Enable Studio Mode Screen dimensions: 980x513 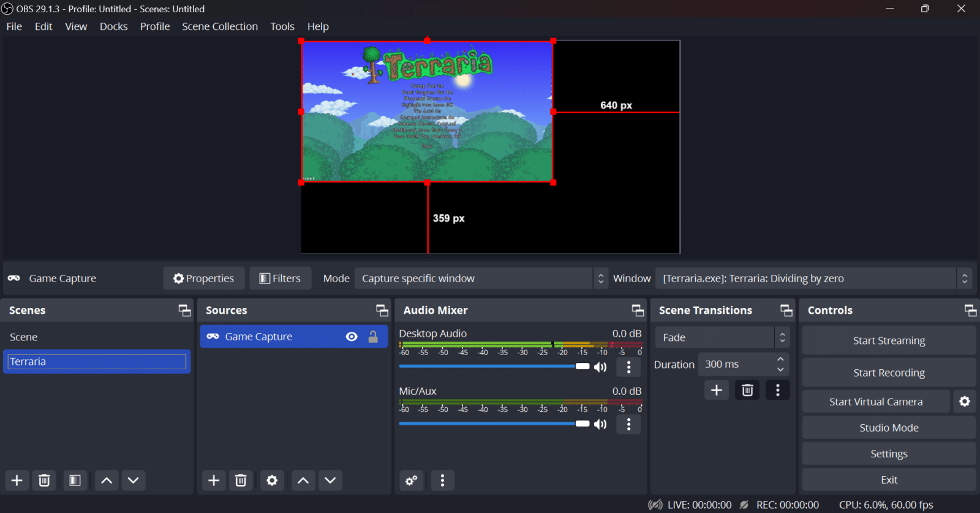(889, 428)
